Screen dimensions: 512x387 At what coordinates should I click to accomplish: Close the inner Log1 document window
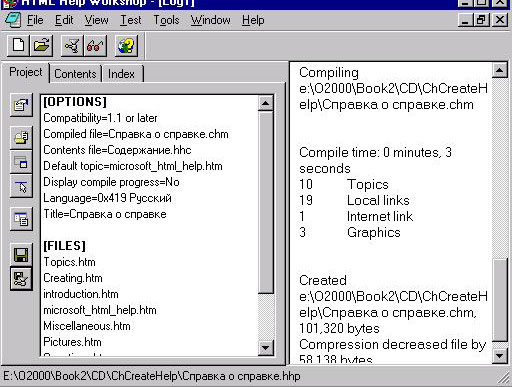pyautogui.click(x=500, y=20)
